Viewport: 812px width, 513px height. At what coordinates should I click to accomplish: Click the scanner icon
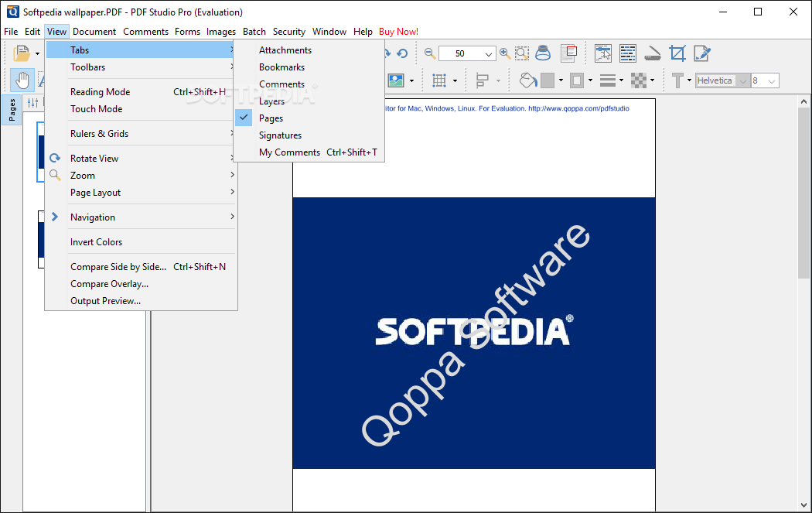click(653, 53)
